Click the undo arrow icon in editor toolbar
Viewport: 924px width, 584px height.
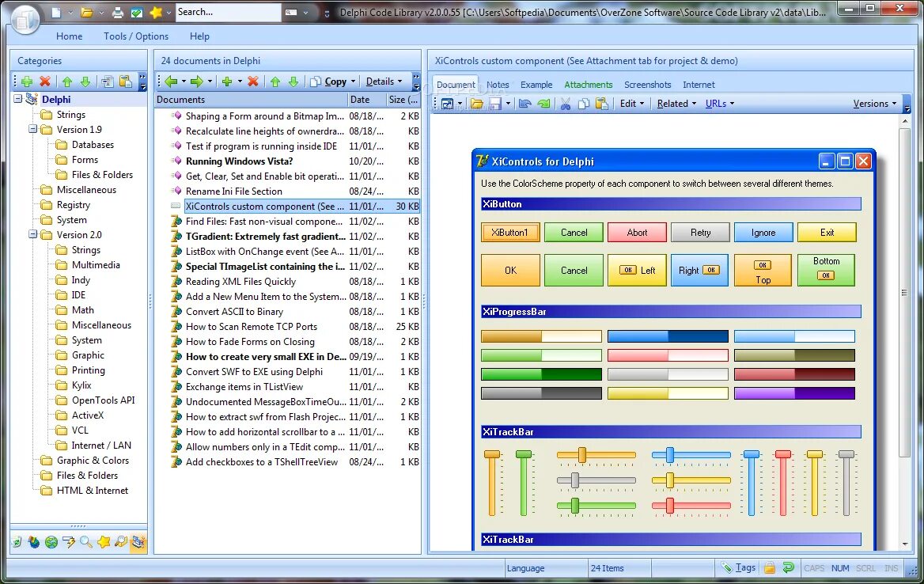click(525, 104)
